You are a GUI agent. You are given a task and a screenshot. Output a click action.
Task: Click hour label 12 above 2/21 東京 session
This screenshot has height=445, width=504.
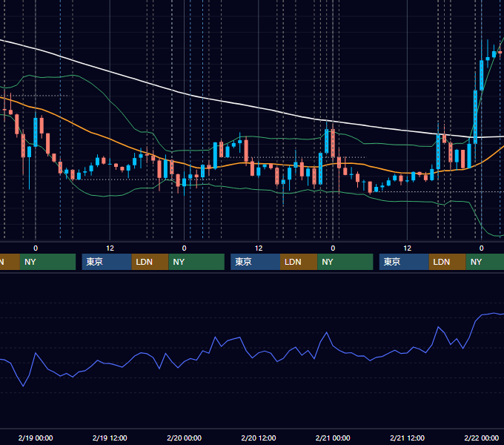[407, 248]
